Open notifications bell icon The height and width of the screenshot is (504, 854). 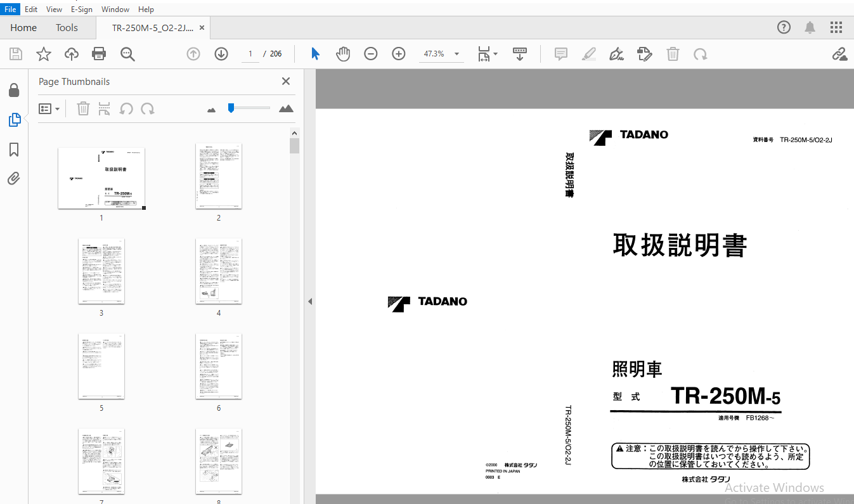810,27
